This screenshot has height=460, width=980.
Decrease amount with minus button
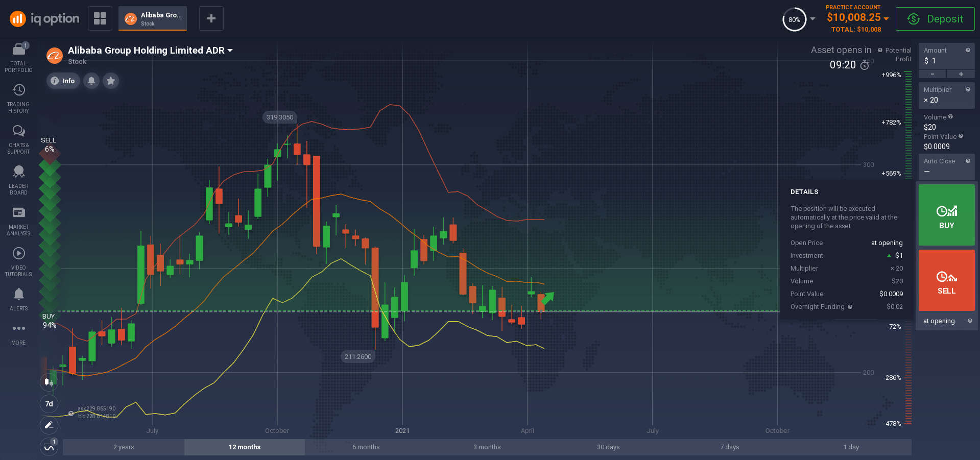933,74
